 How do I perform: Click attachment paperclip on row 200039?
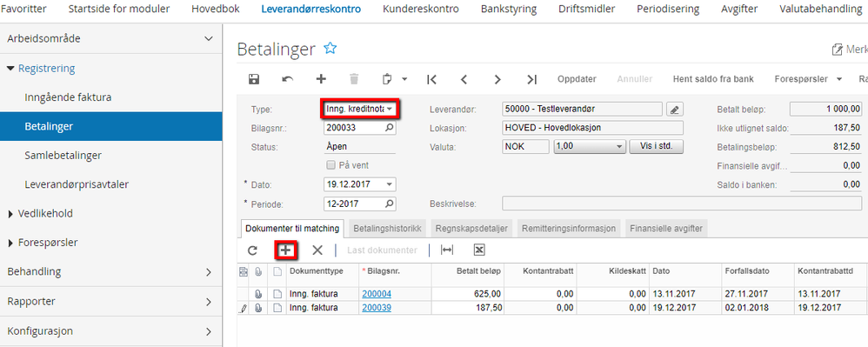[x=258, y=308]
